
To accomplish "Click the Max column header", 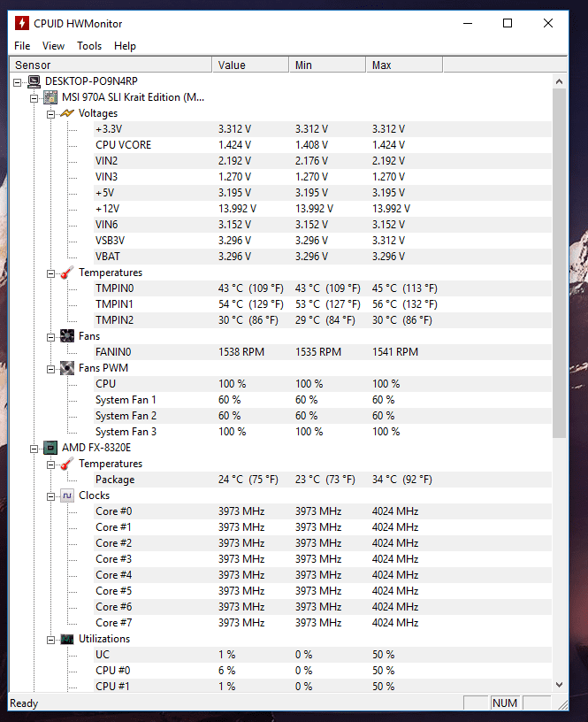I will click(404, 65).
